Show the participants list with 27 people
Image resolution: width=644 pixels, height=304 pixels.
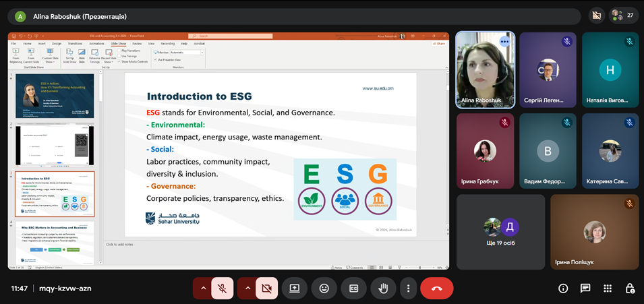(x=624, y=16)
